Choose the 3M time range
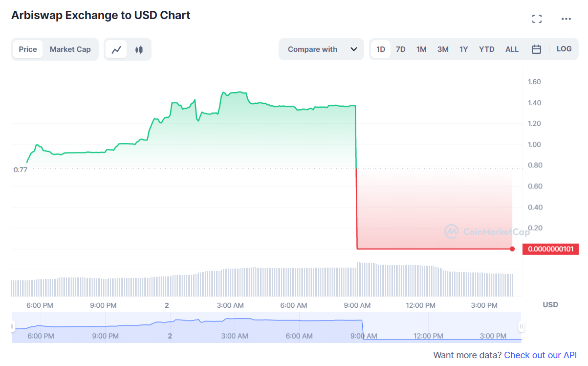Screen dimensions: 588x366 tap(443, 49)
